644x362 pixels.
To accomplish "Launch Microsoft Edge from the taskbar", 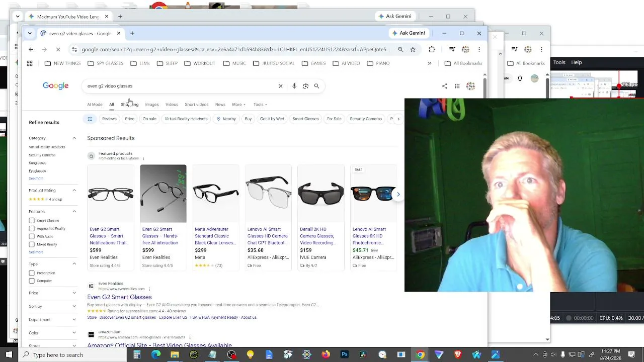I will [155, 354].
